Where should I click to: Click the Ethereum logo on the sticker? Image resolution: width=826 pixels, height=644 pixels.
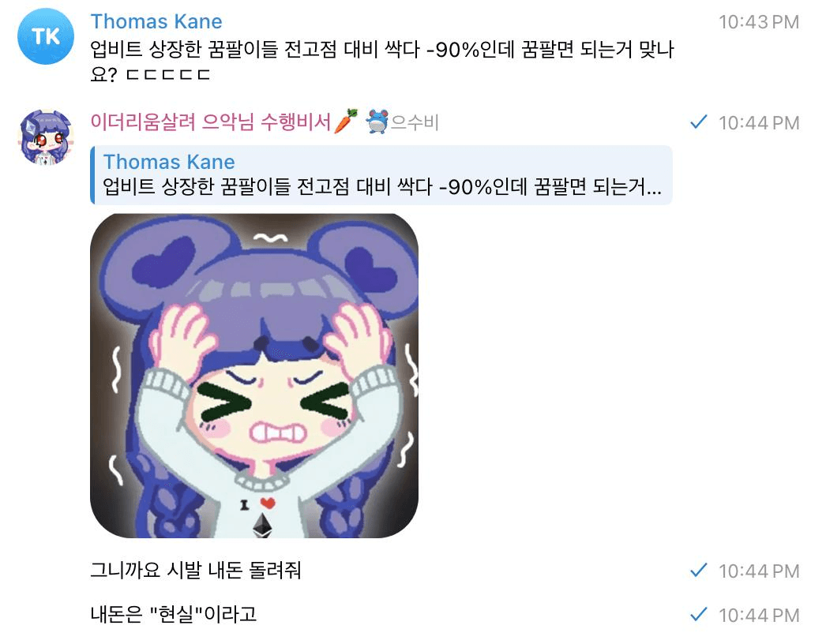(262, 526)
